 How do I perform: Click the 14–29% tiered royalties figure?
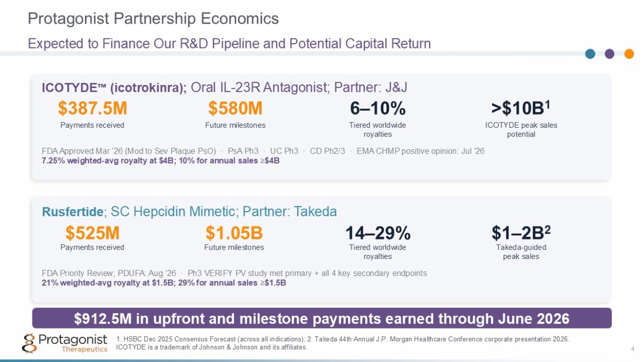[x=378, y=233]
